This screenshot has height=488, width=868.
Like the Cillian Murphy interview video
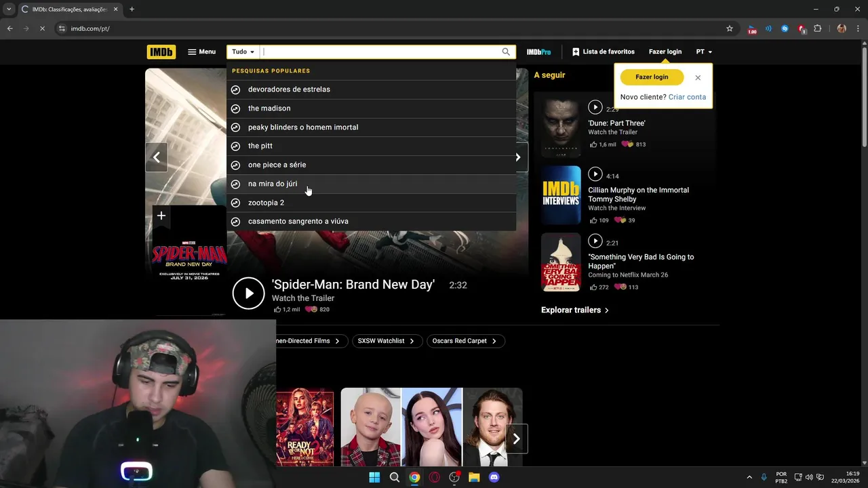coord(599,220)
